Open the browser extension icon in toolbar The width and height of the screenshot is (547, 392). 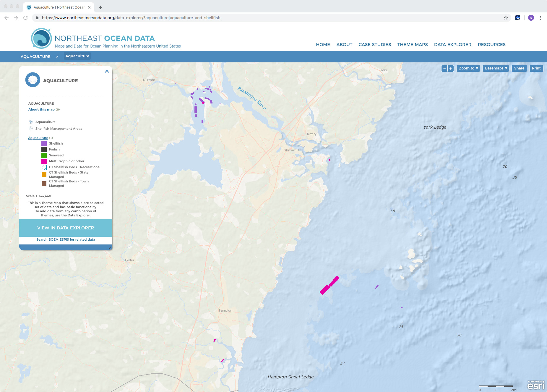point(518,18)
